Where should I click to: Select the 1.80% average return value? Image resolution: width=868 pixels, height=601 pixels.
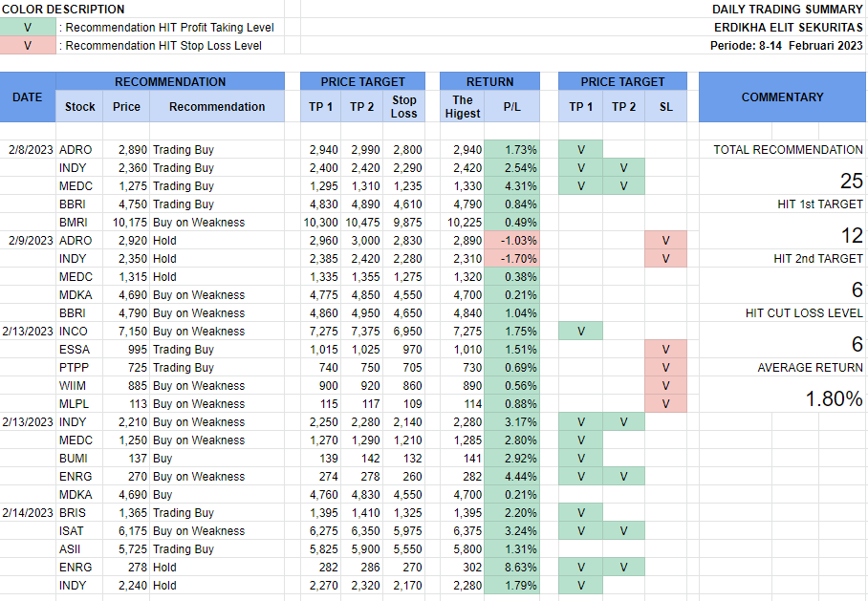click(835, 399)
